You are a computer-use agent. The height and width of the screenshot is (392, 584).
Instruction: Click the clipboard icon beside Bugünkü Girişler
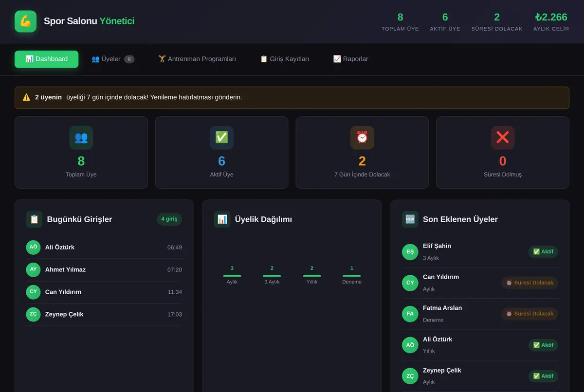(x=34, y=219)
